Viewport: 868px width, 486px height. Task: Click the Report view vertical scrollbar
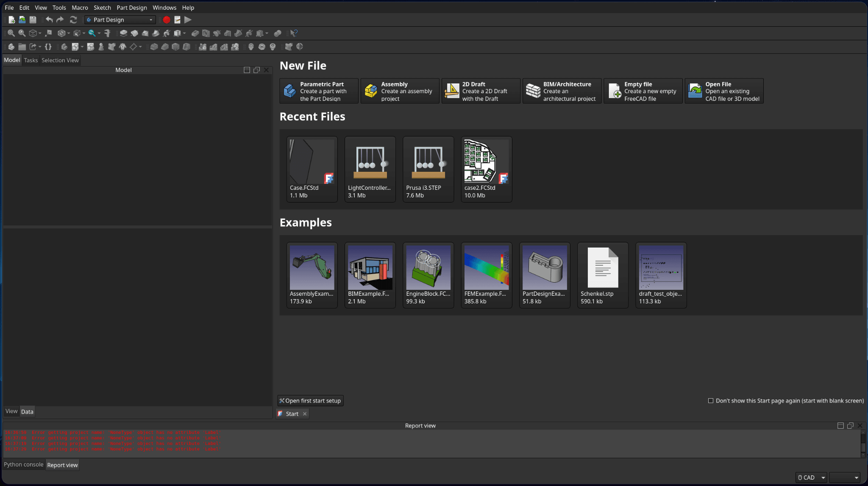862,444
